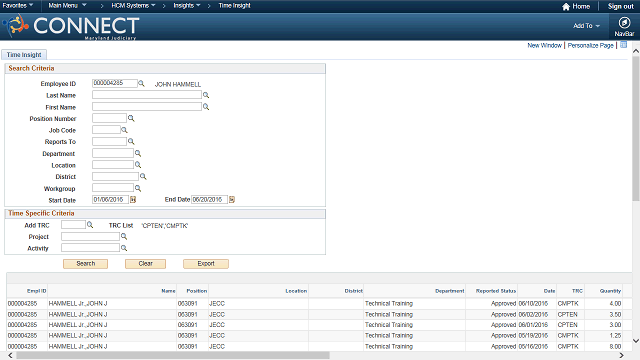Viewport: 640px width, 360px height.
Task: Click into the Last Name input field
Action: click(x=147, y=95)
